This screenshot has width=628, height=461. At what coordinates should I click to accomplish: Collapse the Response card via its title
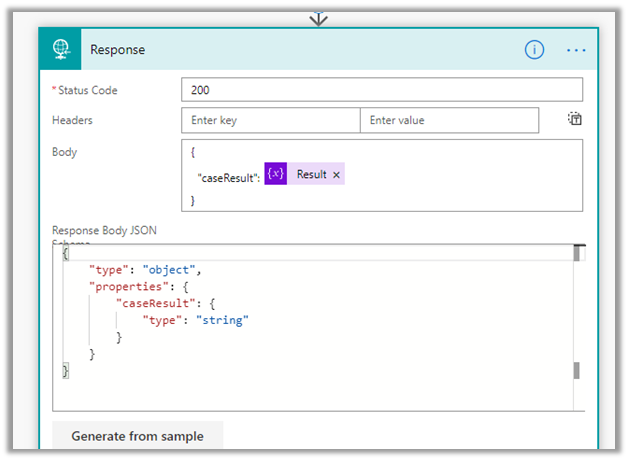pyautogui.click(x=118, y=50)
